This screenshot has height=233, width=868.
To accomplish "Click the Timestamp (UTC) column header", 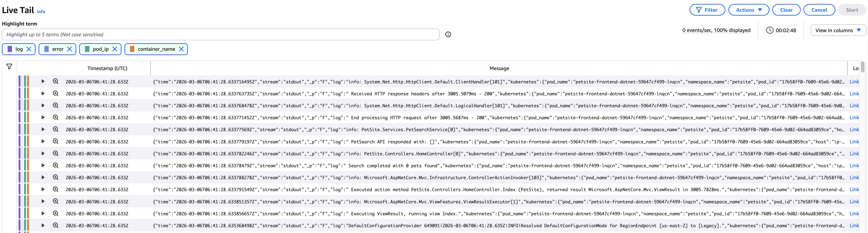I will pos(107,68).
